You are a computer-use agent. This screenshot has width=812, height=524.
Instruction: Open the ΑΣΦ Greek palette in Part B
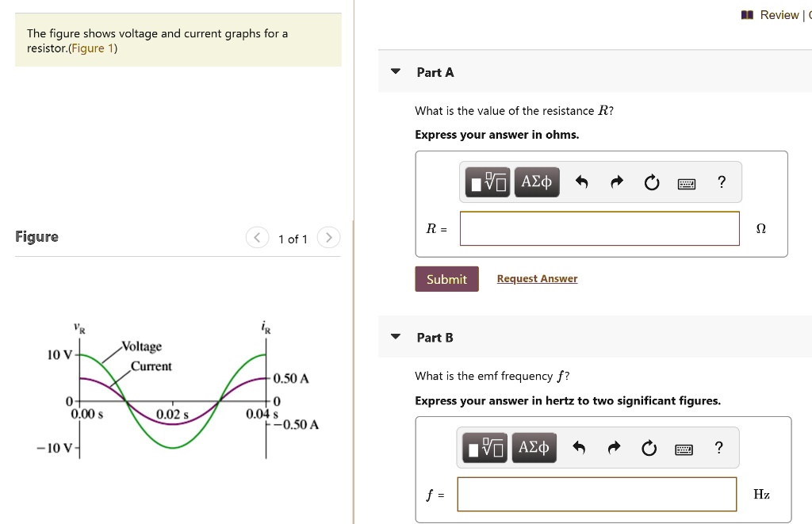(534, 447)
